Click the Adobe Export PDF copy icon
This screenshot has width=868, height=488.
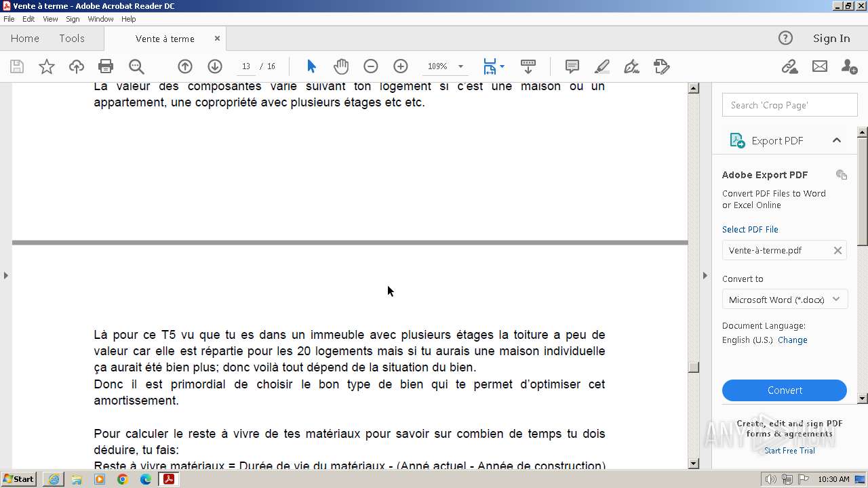pos(842,175)
